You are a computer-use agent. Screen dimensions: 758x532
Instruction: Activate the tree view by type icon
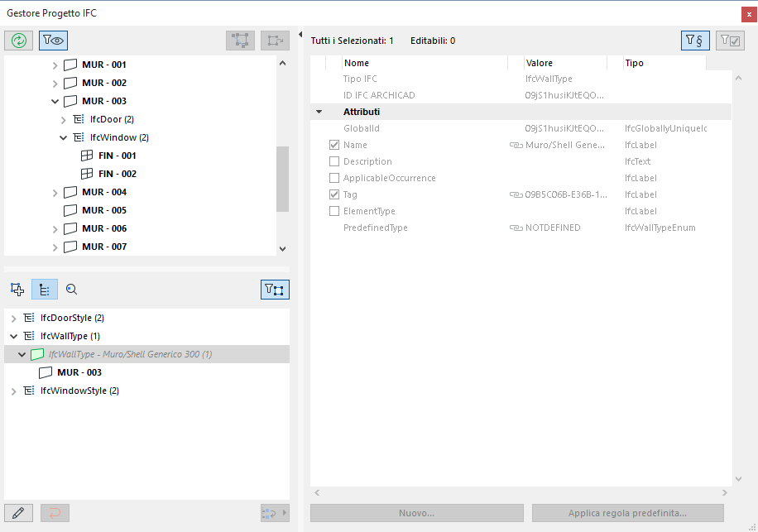click(x=45, y=290)
